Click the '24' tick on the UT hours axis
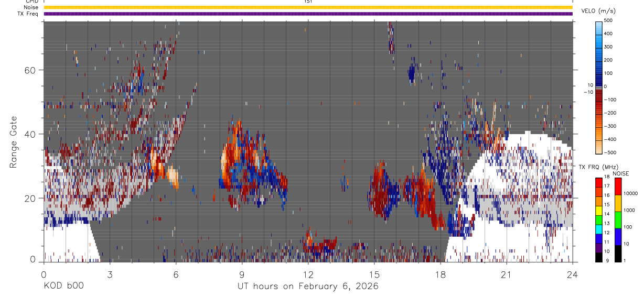The image size is (644, 297). [572, 274]
